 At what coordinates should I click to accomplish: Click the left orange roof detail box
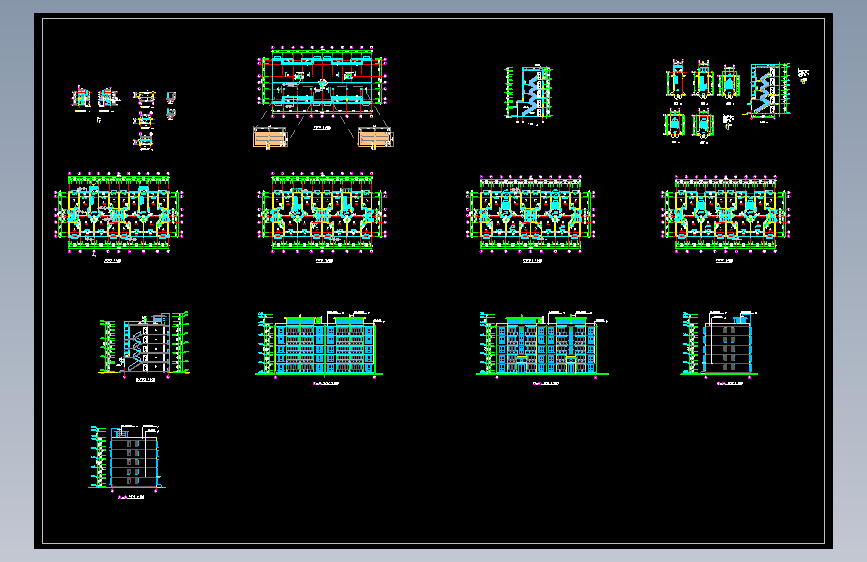tap(270, 137)
